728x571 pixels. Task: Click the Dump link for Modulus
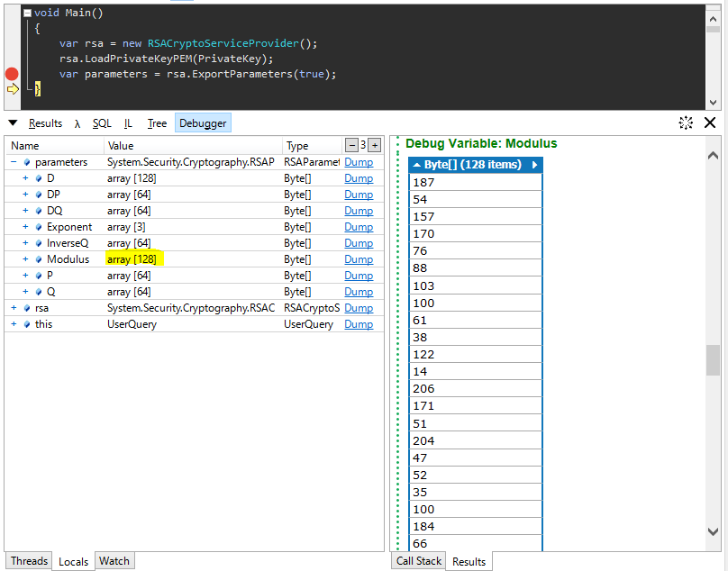coord(359,258)
